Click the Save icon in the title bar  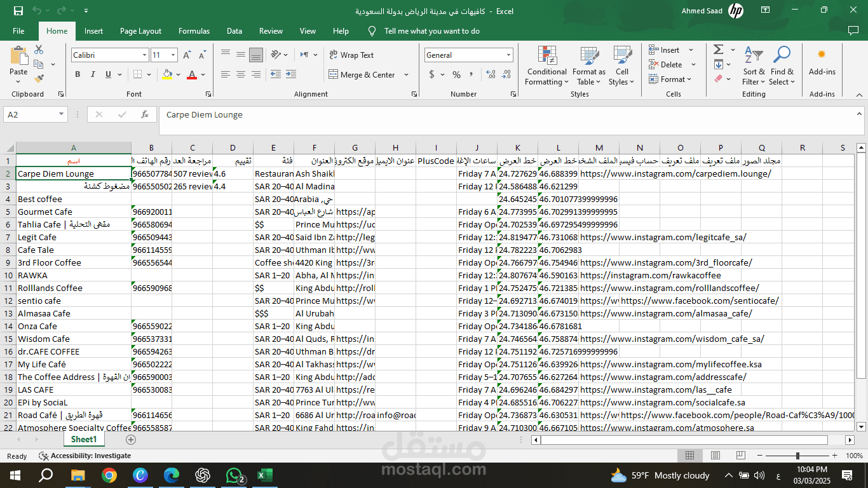(18, 11)
